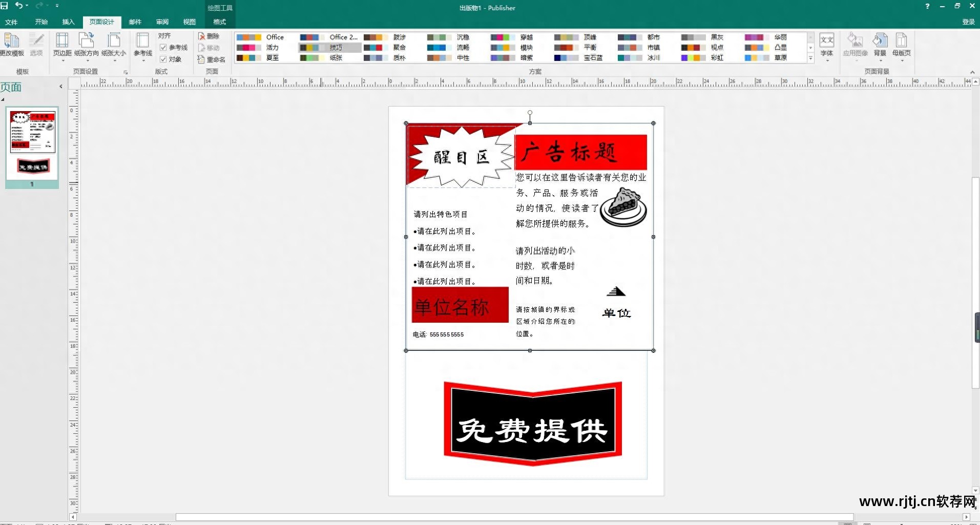The height and width of the screenshot is (525, 980).
Task: Click the 登录 sign-in link
Action: coord(968,22)
